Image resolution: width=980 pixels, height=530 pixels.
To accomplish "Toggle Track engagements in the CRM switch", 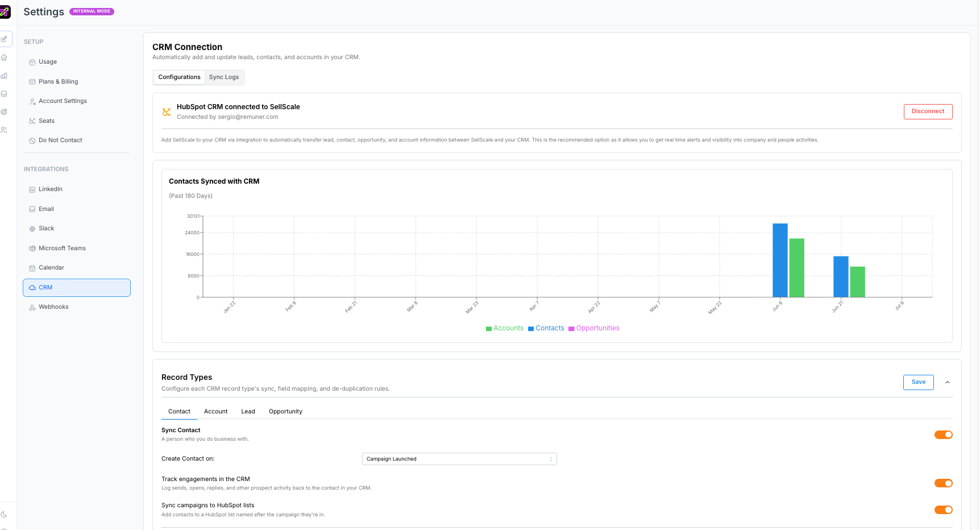I will point(944,483).
